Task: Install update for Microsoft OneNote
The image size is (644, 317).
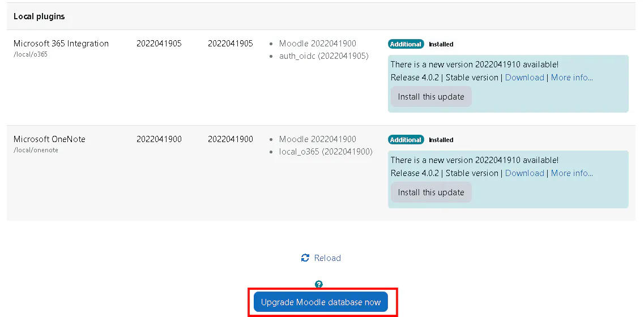Action: tap(431, 192)
